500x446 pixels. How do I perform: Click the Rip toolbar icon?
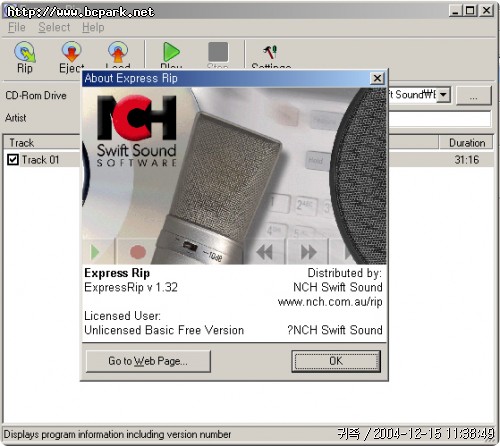pos(25,52)
